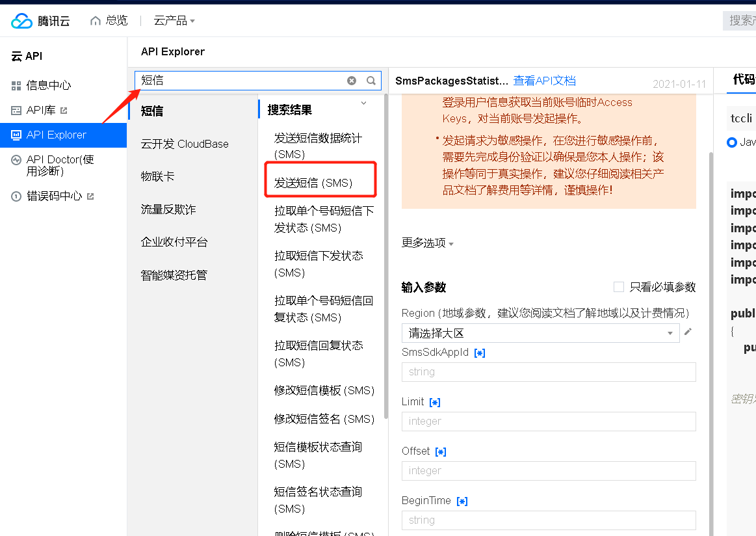Image resolution: width=756 pixels, height=536 pixels.
Task: Open the 请选择大区 region dropdown
Action: [540, 332]
